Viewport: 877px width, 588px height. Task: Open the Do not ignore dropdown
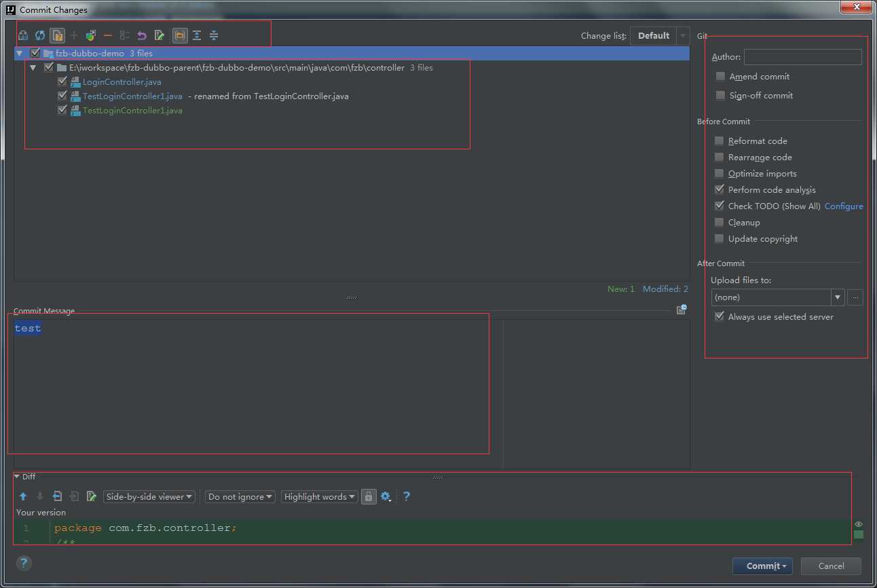[240, 496]
